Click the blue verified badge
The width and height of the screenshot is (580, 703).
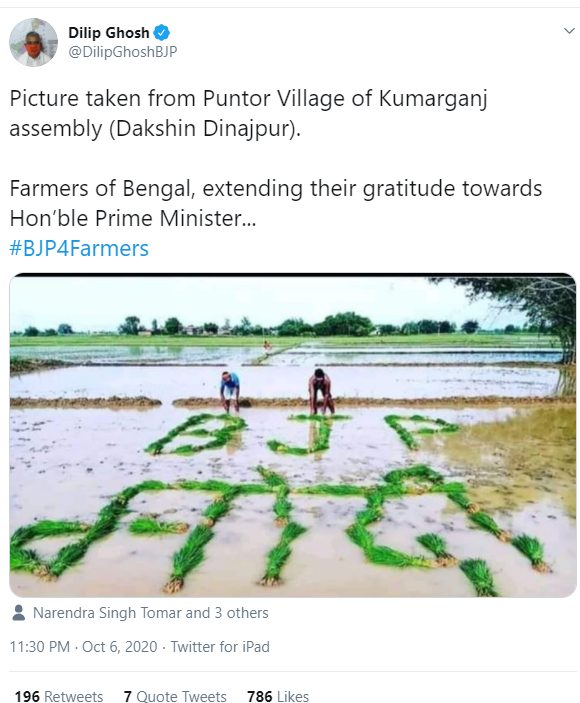(x=161, y=33)
